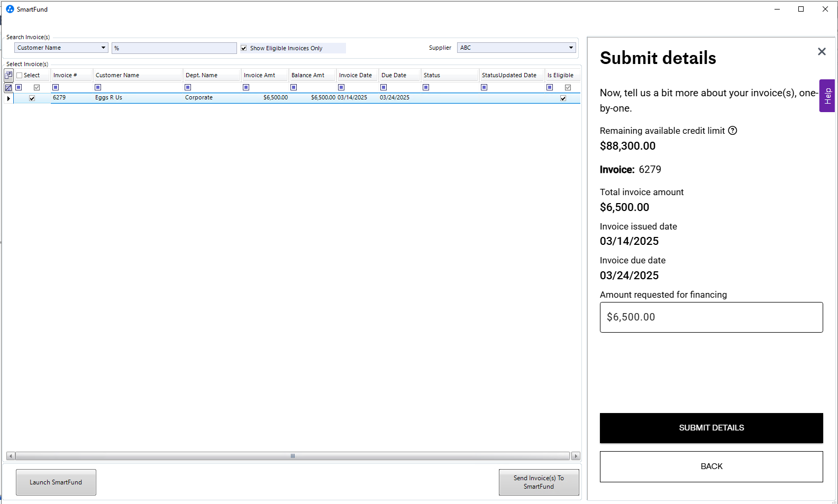Click the SmartFund app icon in title bar
The height and width of the screenshot is (504, 838).
click(10, 9)
